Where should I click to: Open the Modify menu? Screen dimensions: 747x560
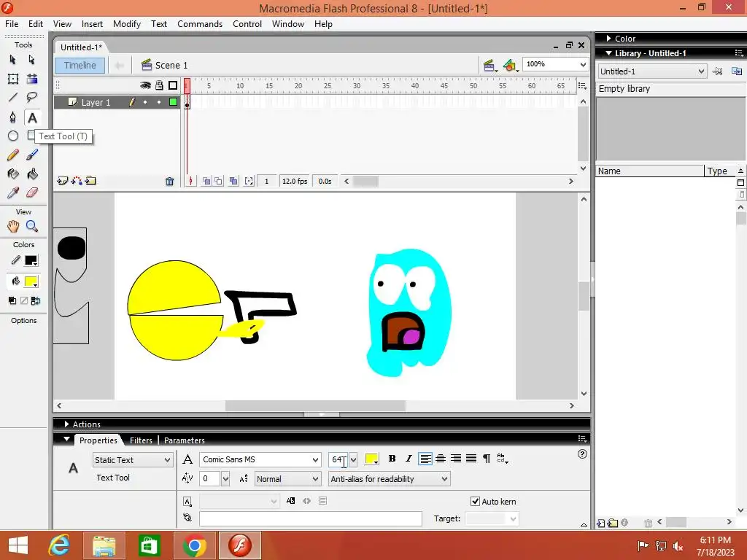pyautogui.click(x=127, y=24)
